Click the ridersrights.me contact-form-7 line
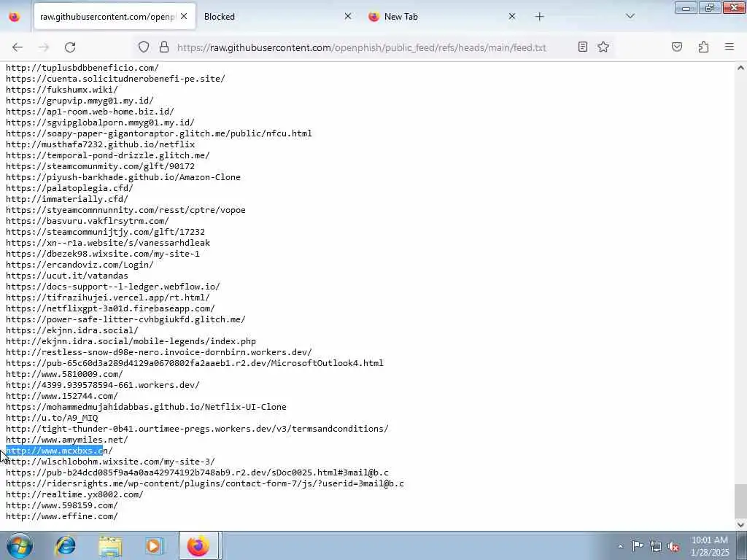The height and width of the screenshot is (560, 747). coord(205,484)
